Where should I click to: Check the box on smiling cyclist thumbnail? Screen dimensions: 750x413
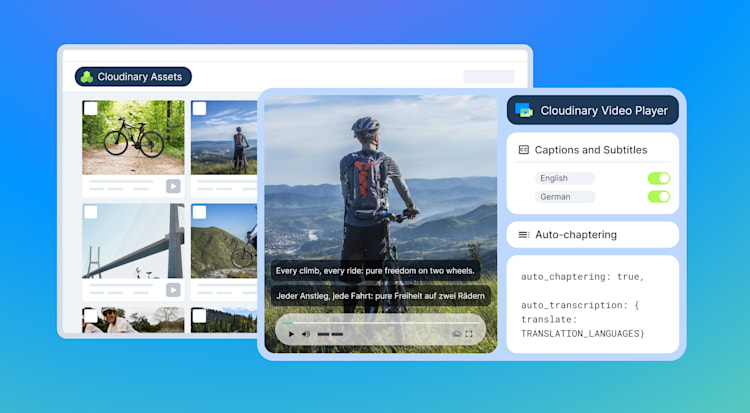(x=90, y=316)
